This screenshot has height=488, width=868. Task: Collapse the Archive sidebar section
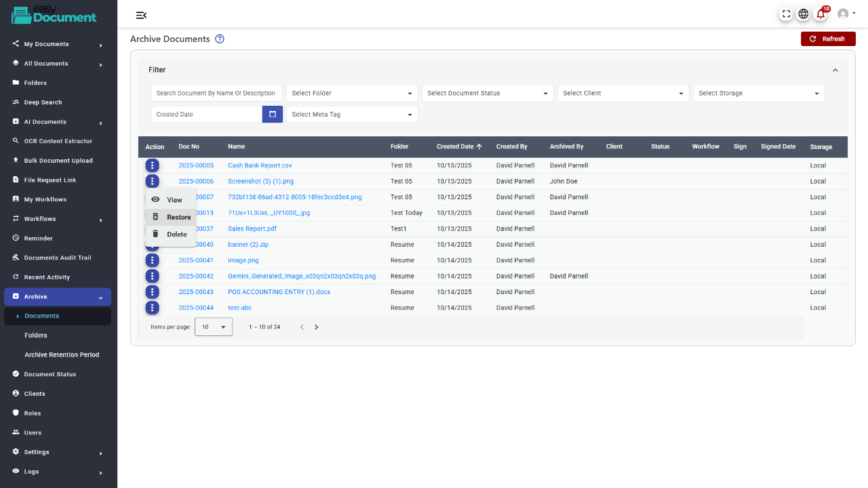coord(58,297)
